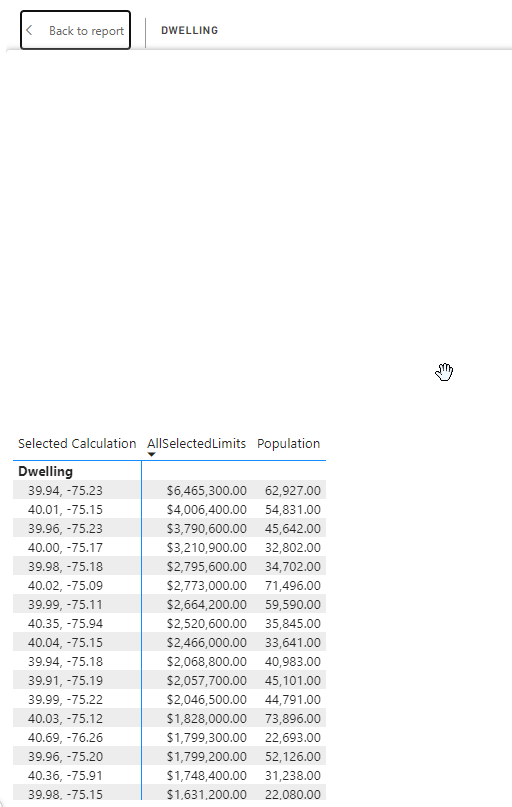Click population value 31,238.00
This screenshot has width=512, height=807.
(x=293, y=776)
